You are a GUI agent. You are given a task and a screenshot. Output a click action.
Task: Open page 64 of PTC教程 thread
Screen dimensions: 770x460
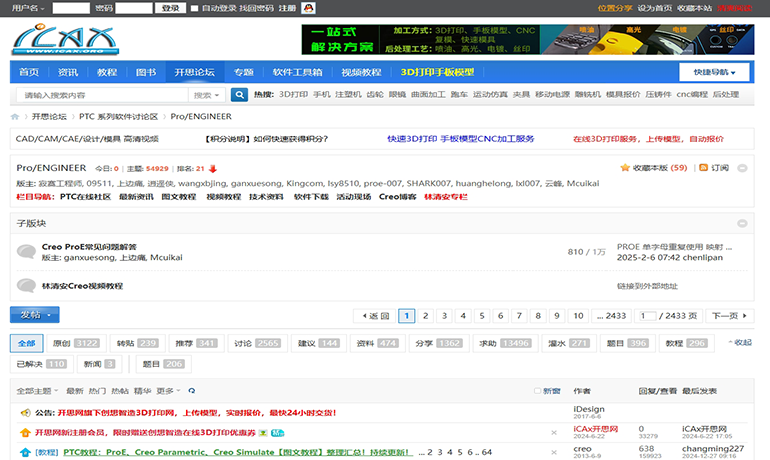(487, 452)
